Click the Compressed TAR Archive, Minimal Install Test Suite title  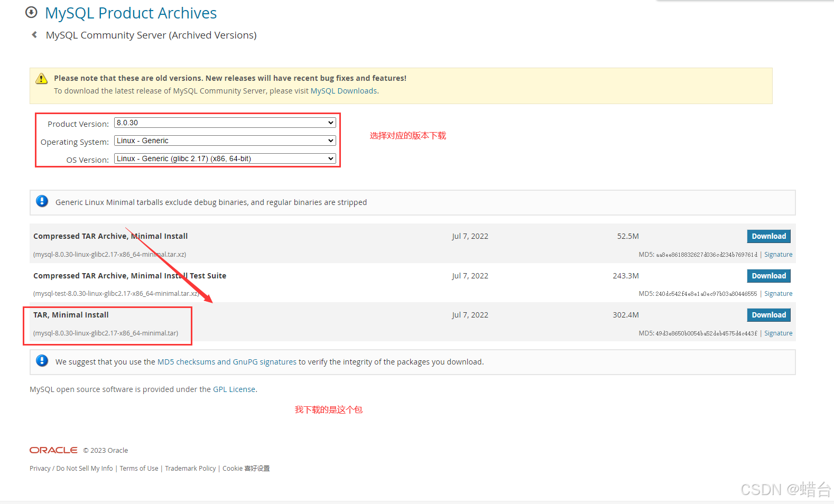pyautogui.click(x=129, y=276)
